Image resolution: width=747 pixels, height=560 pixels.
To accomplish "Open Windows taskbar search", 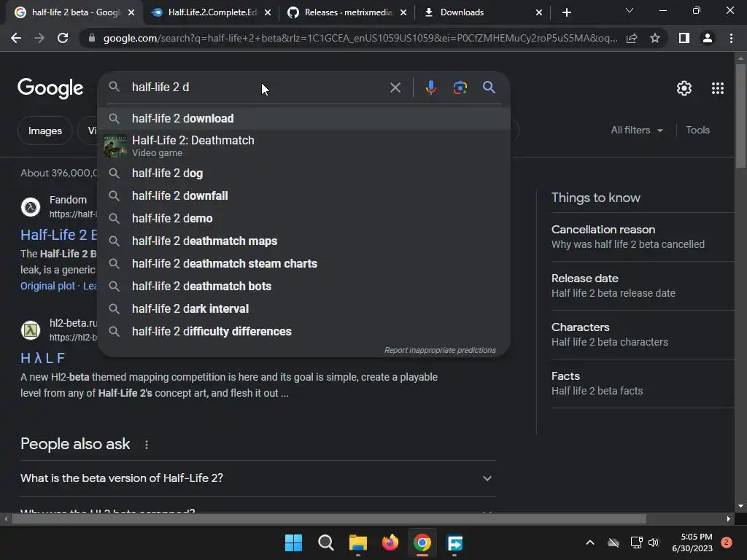I will pos(326,542).
